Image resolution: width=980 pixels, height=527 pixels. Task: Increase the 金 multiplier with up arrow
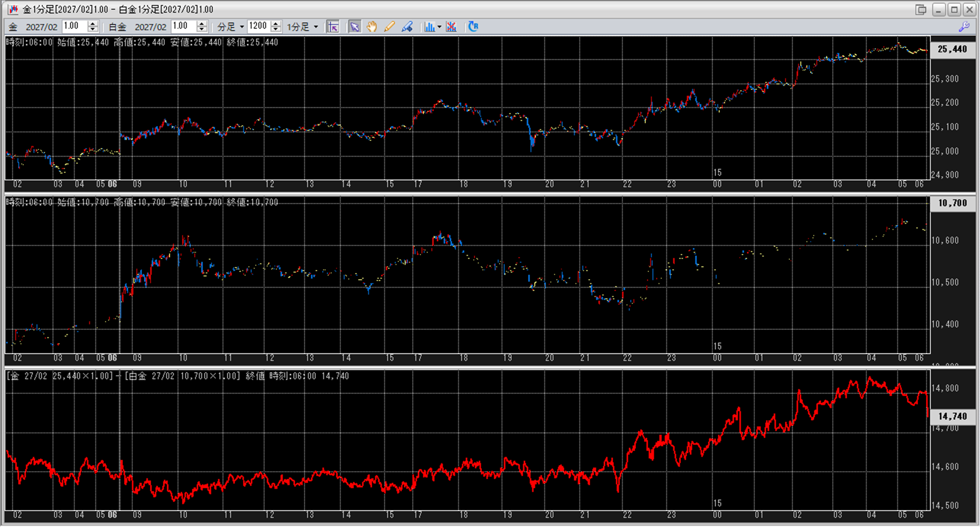pos(93,24)
